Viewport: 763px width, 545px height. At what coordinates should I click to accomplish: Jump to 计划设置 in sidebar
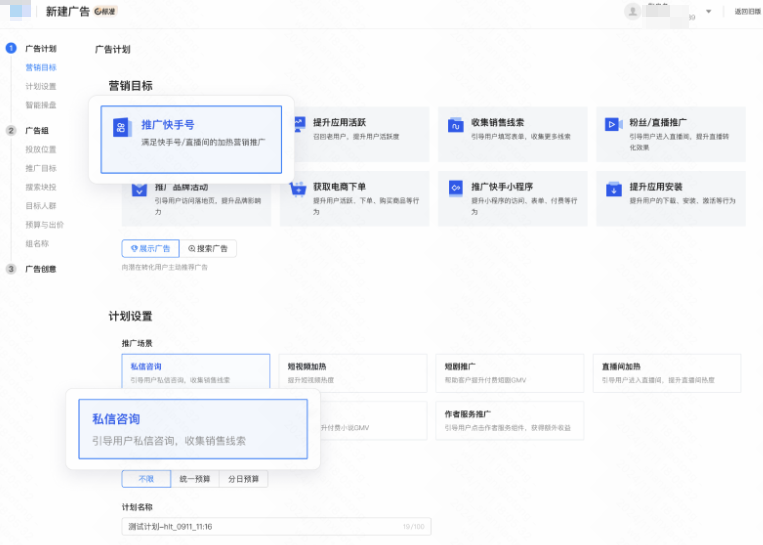(x=41, y=86)
